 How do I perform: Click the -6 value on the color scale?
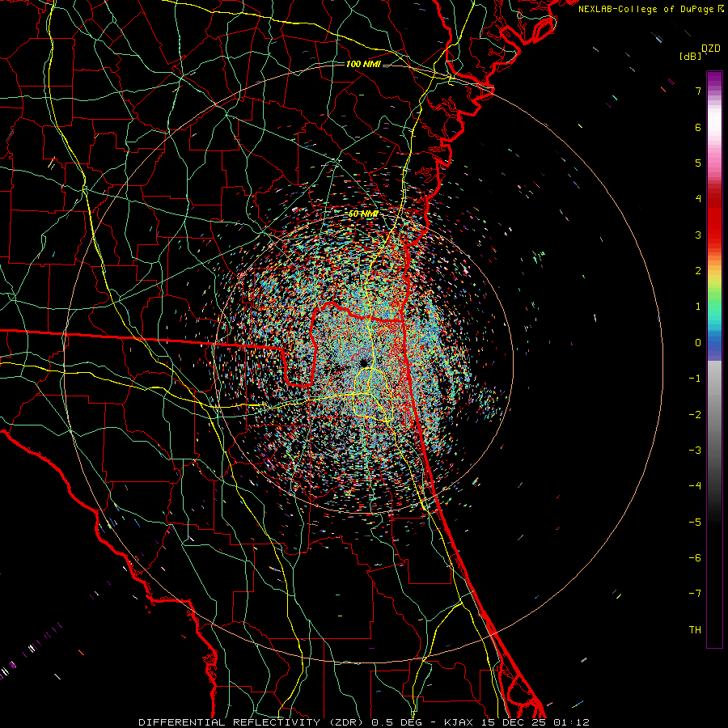pos(695,558)
